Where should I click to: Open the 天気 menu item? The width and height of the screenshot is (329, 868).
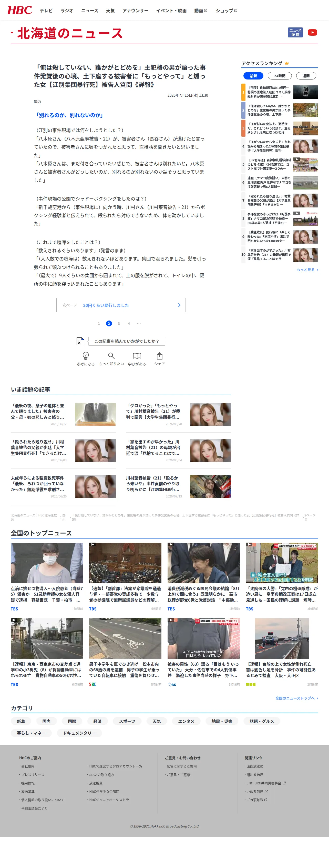pos(110,11)
